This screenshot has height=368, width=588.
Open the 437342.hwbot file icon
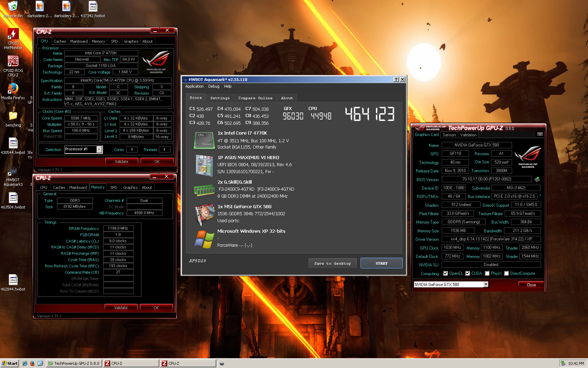click(x=93, y=9)
